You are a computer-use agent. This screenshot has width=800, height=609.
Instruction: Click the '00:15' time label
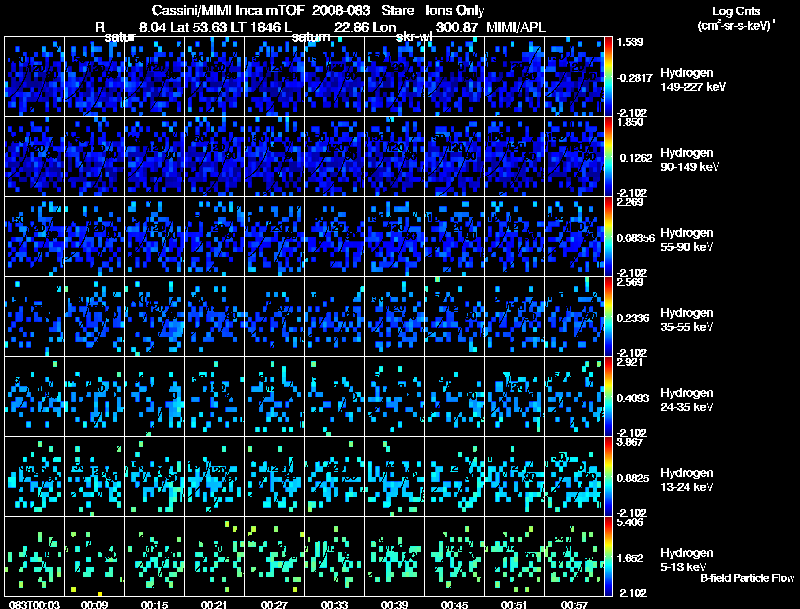(154, 604)
